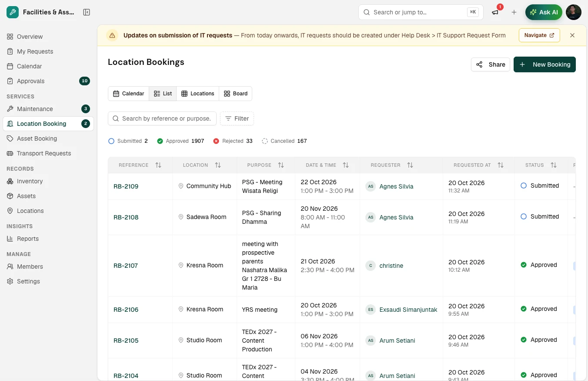This screenshot has width=588, height=381.
Task: Open the user avatar menu
Action: click(574, 12)
